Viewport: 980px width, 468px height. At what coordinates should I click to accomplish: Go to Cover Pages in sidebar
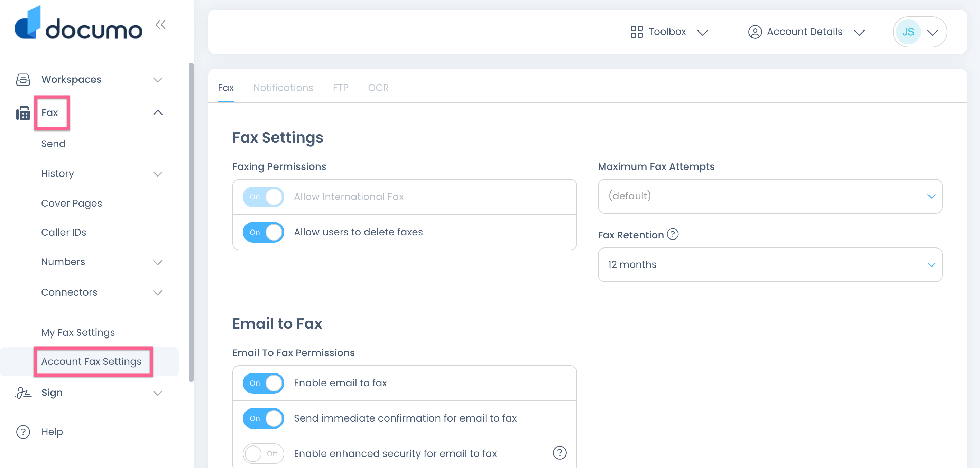(72, 203)
